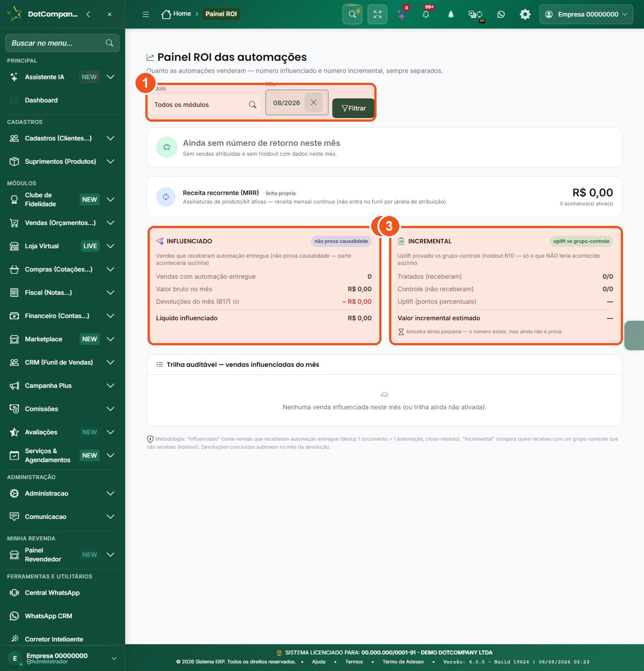Screen dimensions: 644x671
Task: Click the Comunicacao chat icon
Action: tap(14, 517)
